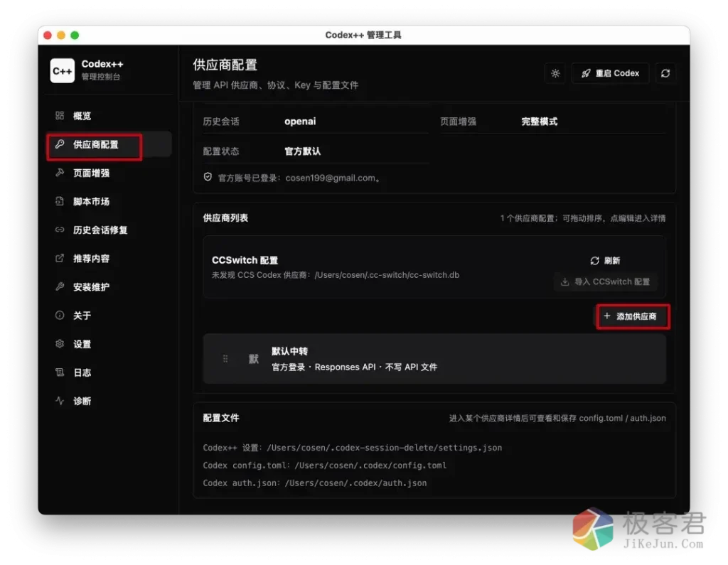This screenshot has width=728, height=565.
Task: Open the 默认中转 supplier row
Action: coord(434,359)
